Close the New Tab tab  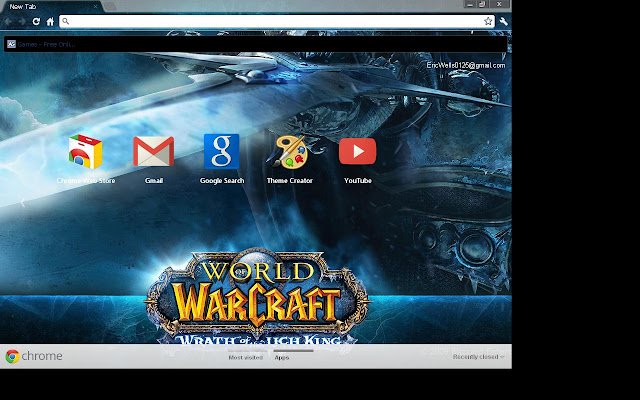click(96, 7)
